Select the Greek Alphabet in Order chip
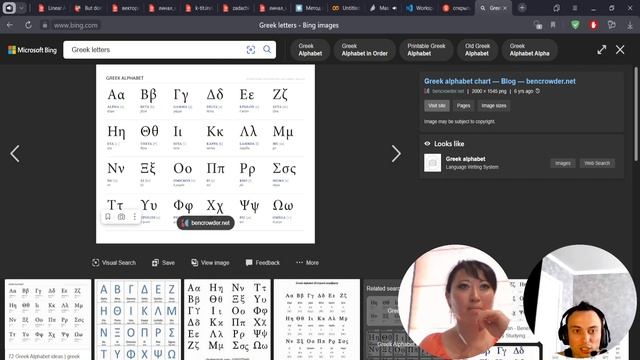The width and height of the screenshot is (640, 360). 364,50
